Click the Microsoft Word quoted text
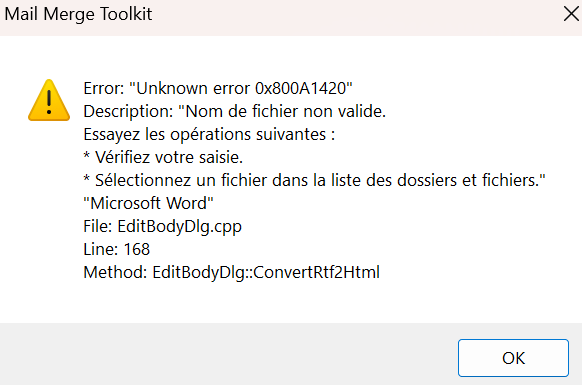 [148, 203]
